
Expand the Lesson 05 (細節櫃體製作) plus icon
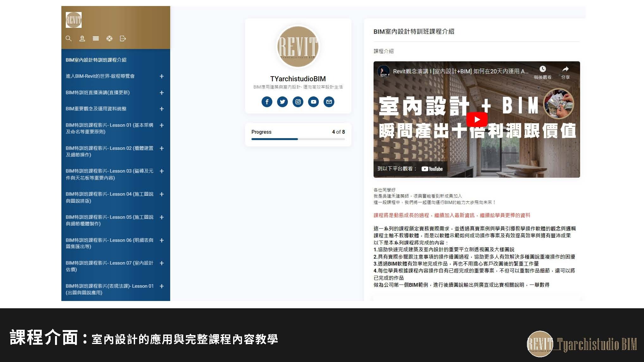pyautogui.click(x=162, y=217)
